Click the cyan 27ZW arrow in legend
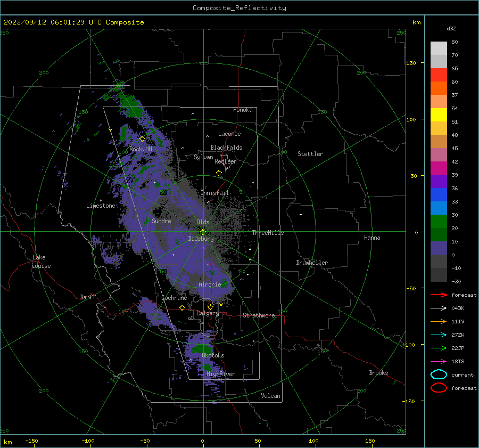 439,335
